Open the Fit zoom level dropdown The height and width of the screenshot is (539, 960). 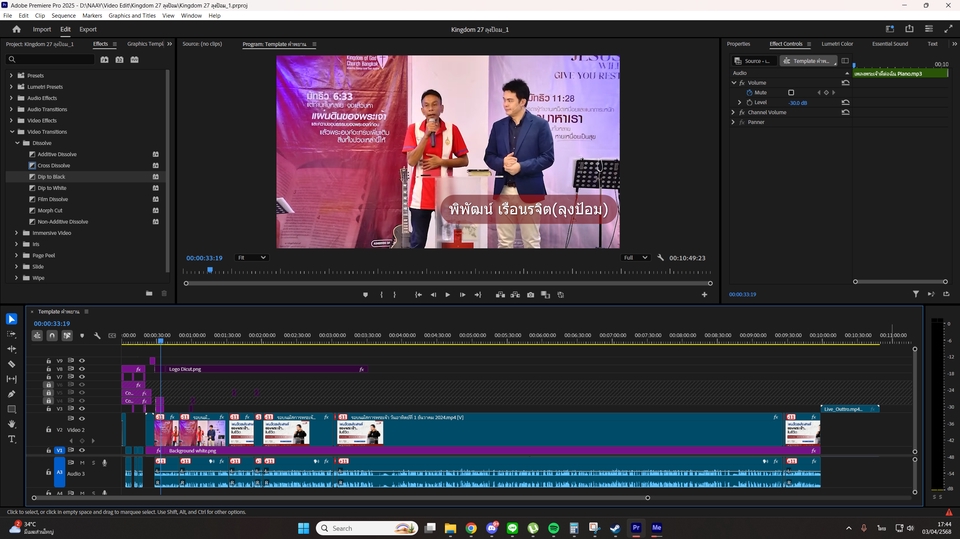(251, 258)
